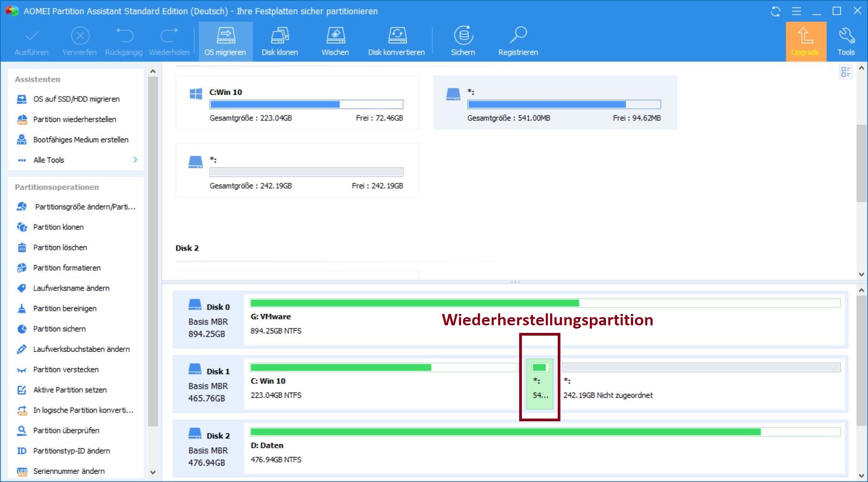Select OS auf SSD/HDD migrieren assistant
The width and height of the screenshot is (868, 482).
click(x=76, y=99)
